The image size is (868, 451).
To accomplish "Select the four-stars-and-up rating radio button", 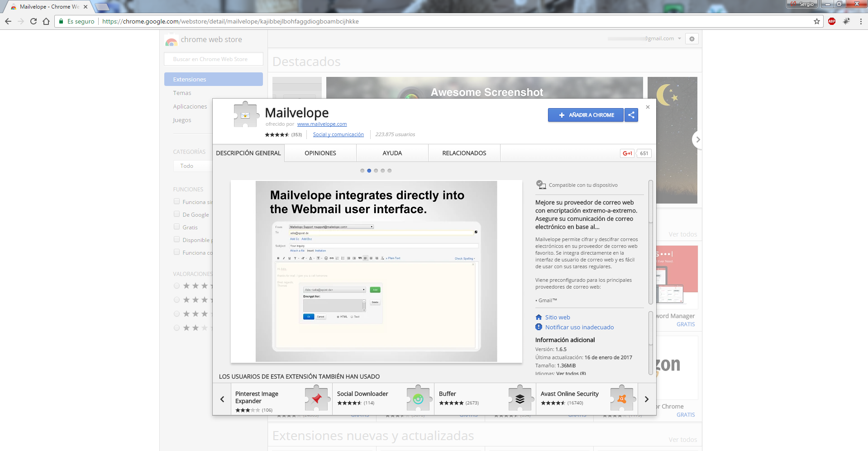I will (x=177, y=300).
